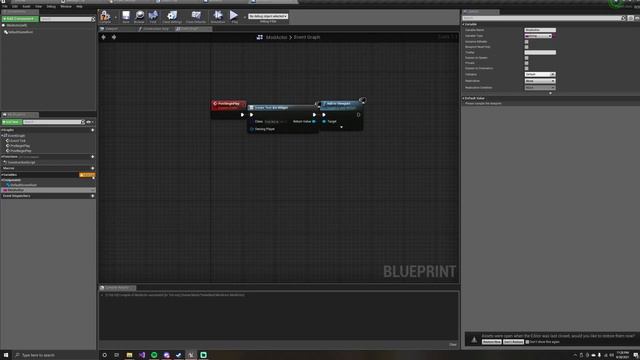The height and width of the screenshot is (360, 640).
Task: Open the Window menu
Action: click(66, 7)
